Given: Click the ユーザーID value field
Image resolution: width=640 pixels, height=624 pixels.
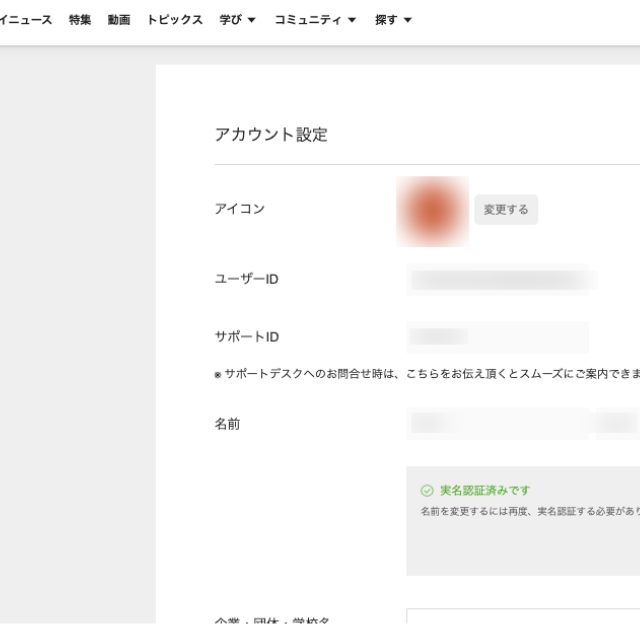Looking at the screenshot, I should pos(500,279).
